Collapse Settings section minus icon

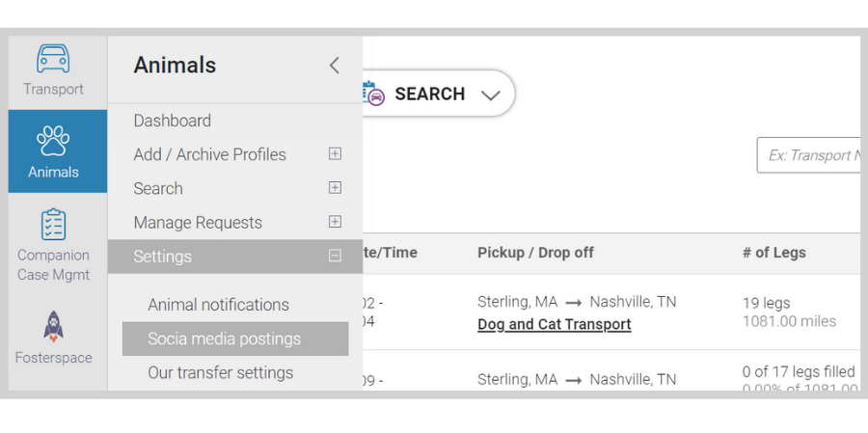[x=335, y=256]
